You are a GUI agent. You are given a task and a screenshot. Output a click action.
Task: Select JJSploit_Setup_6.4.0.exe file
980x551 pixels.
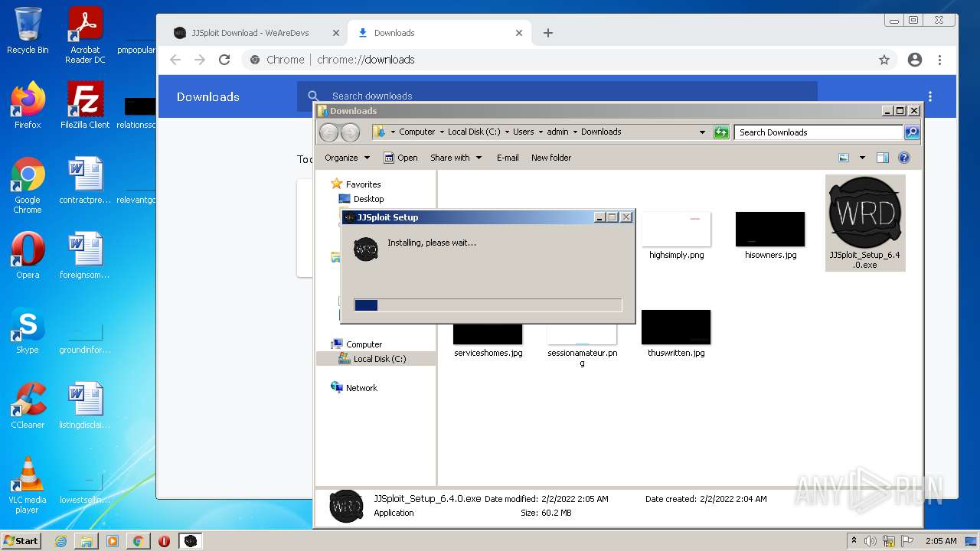[x=865, y=223]
